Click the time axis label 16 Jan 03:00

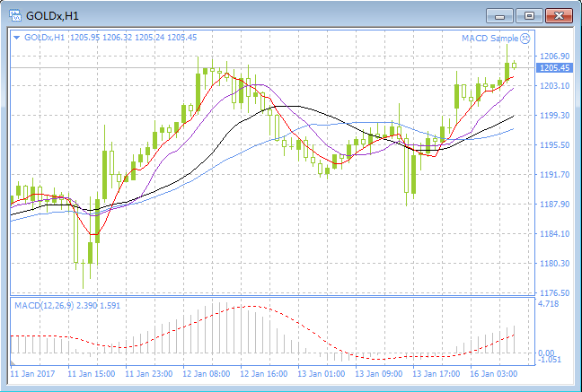click(x=494, y=373)
